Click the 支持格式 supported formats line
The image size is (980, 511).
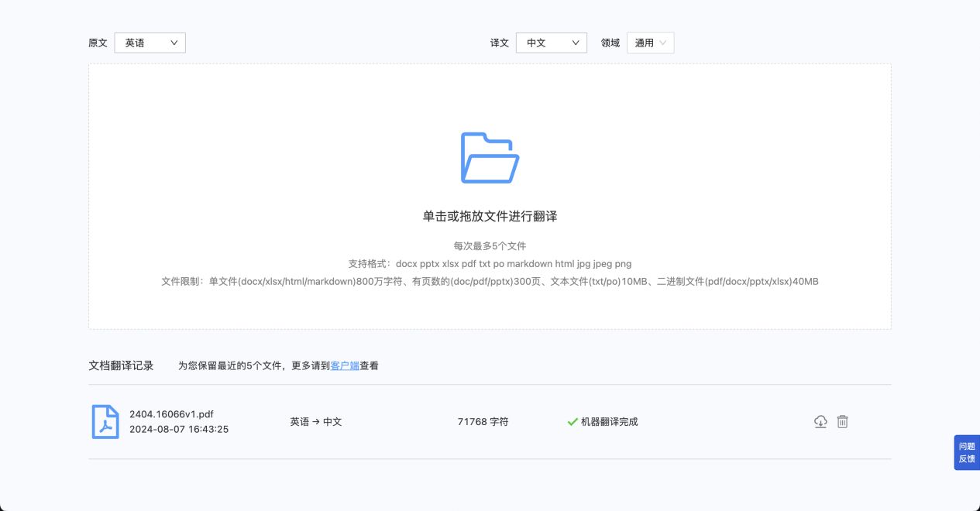[x=490, y=264]
